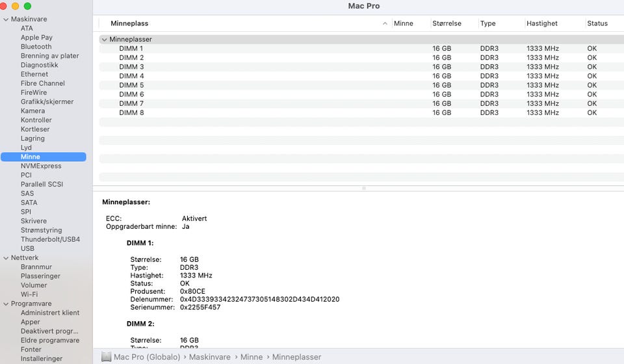Sort by the Minneplass column header
624x364 pixels.
click(129, 23)
